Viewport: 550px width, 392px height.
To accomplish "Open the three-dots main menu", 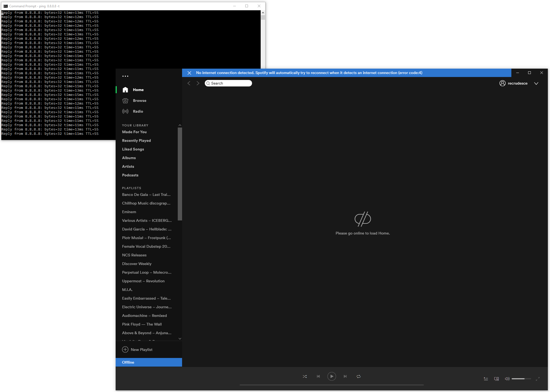I will click(x=125, y=76).
